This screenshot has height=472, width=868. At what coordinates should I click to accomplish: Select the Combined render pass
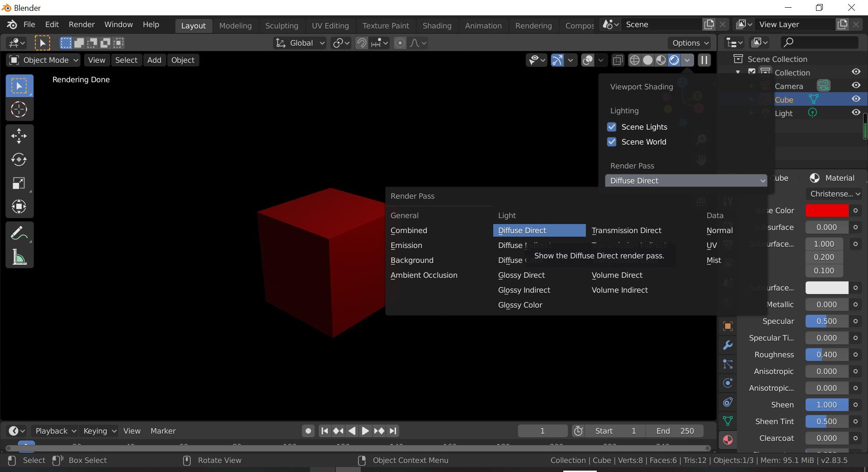tap(409, 230)
